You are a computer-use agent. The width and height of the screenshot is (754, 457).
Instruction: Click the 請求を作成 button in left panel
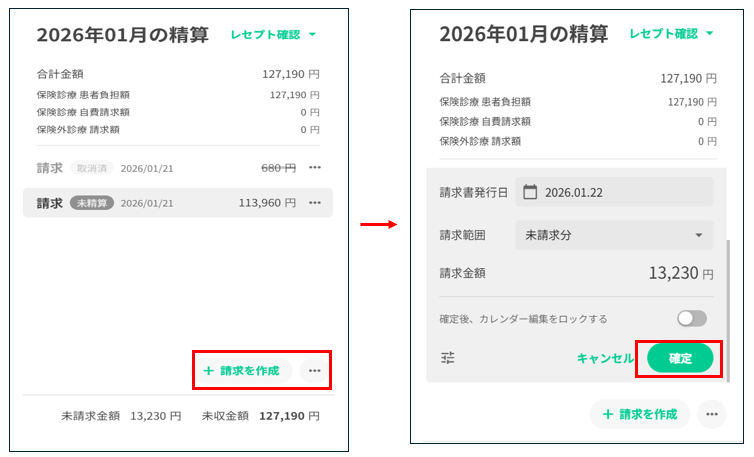tap(242, 371)
